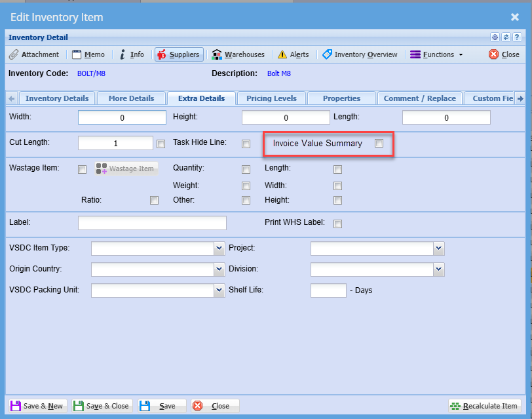Click the Save & Close button

(x=102, y=406)
